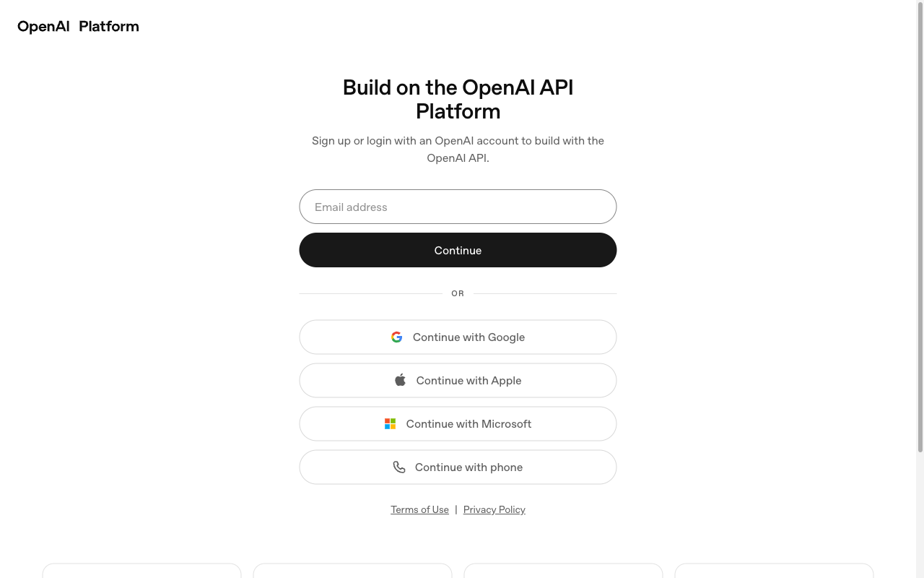
Task: Select Continue with Microsoft
Action: tap(458, 423)
